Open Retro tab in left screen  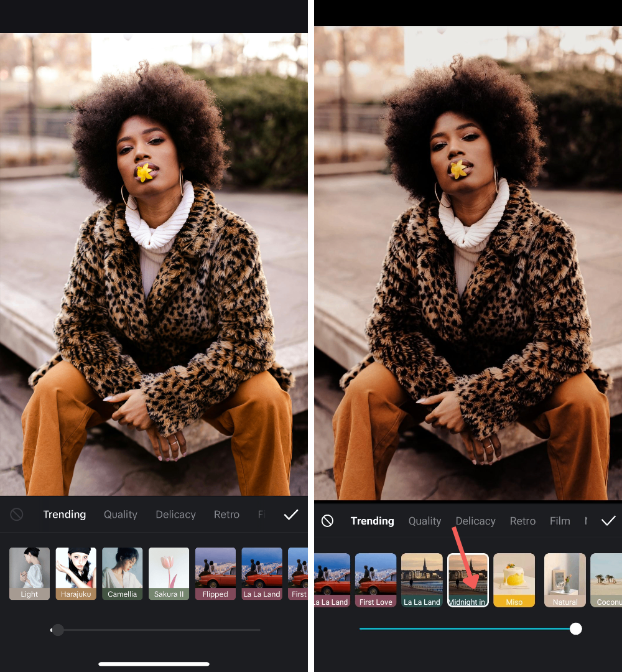pos(226,515)
